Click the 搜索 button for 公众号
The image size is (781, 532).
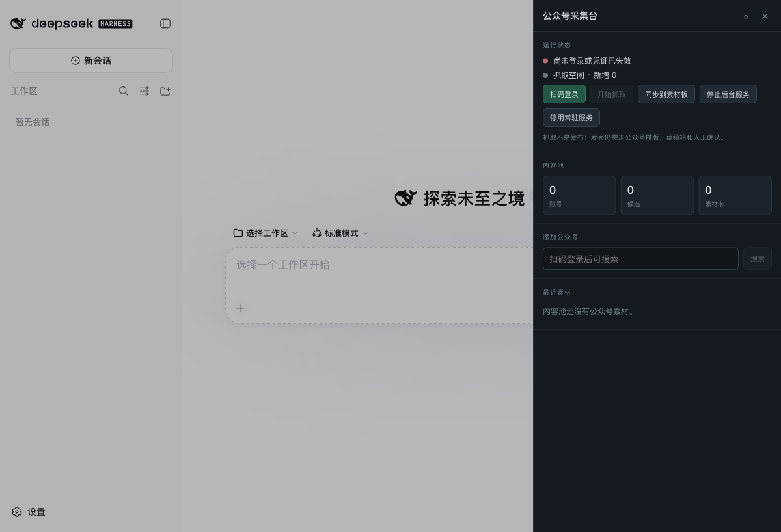pos(758,259)
